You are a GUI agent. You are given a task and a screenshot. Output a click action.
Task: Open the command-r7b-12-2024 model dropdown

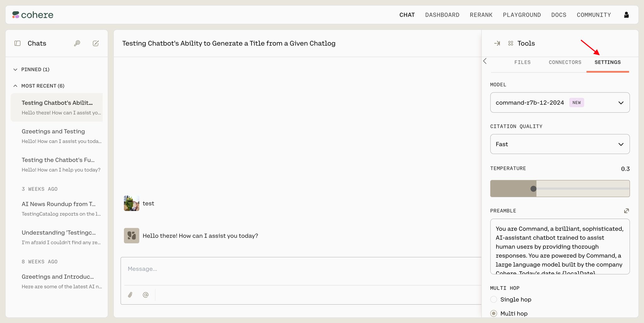(x=560, y=103)
